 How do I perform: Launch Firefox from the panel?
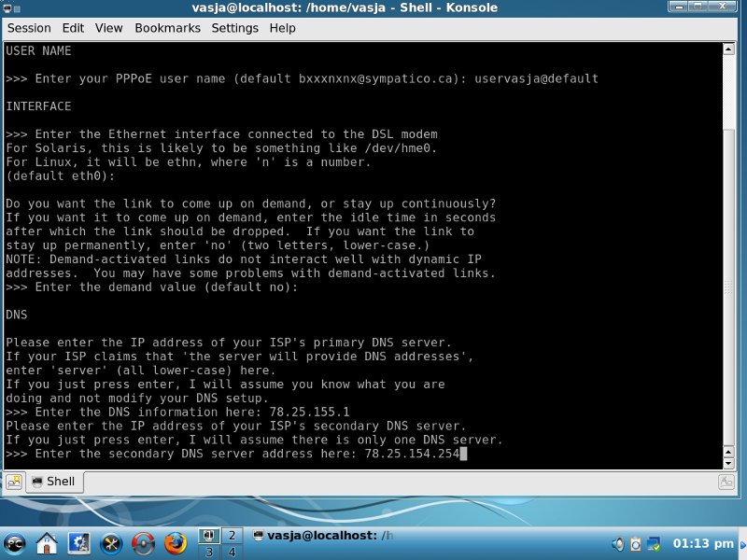point(175,542)
